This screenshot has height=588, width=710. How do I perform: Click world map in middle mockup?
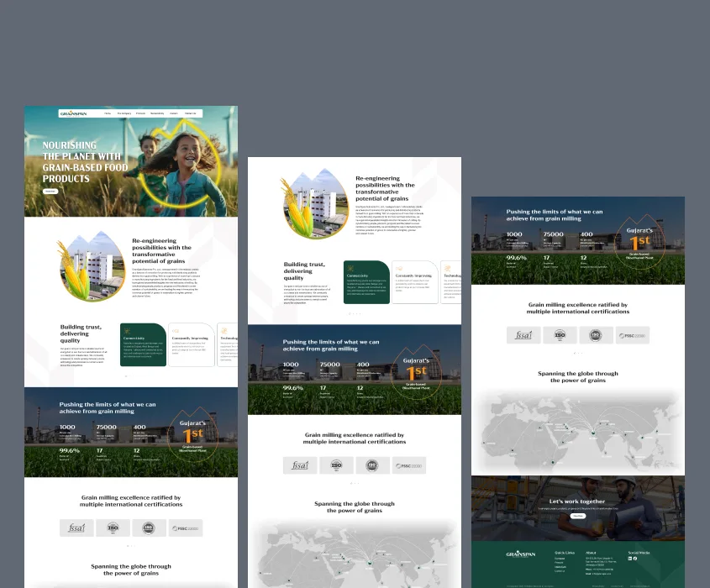point(355,555)
